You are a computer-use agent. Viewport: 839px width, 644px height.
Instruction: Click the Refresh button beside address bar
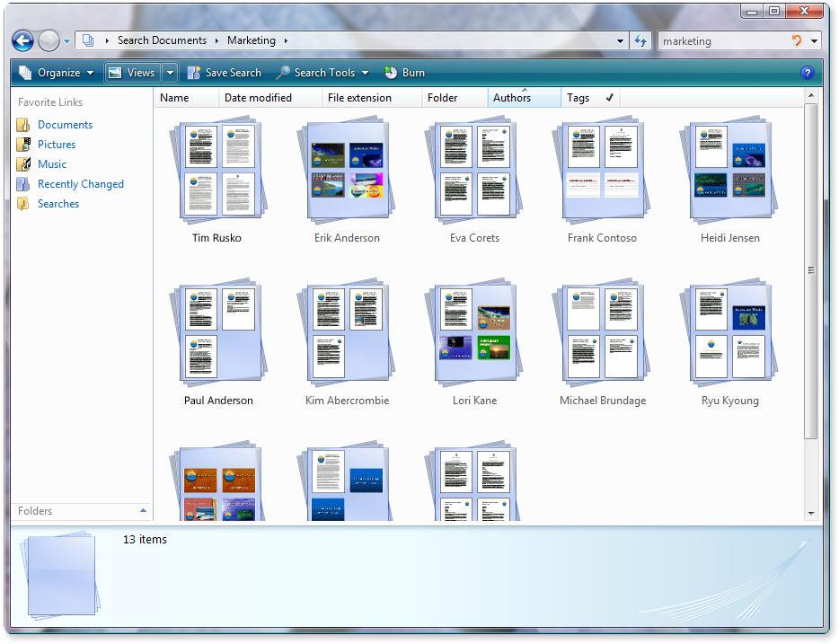tap(640, 40)
